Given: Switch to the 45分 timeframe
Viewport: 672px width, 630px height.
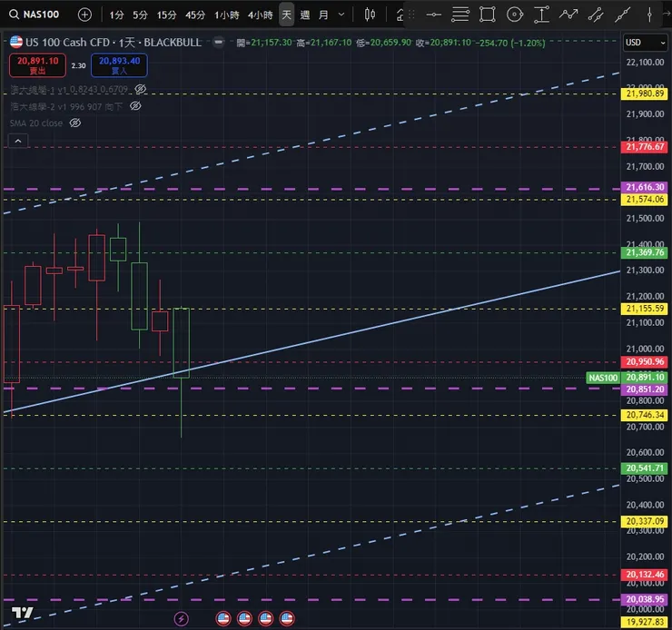Looking at the screenshot, I should point(195,15).
